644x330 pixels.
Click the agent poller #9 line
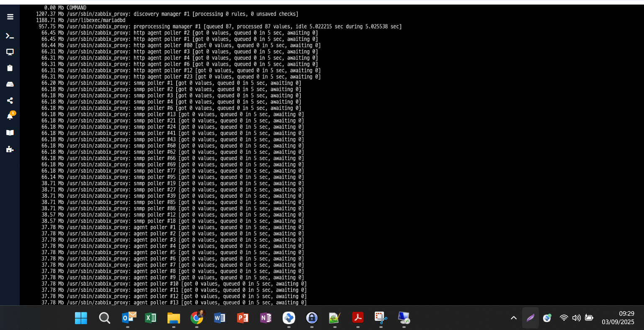pos(173,277)
